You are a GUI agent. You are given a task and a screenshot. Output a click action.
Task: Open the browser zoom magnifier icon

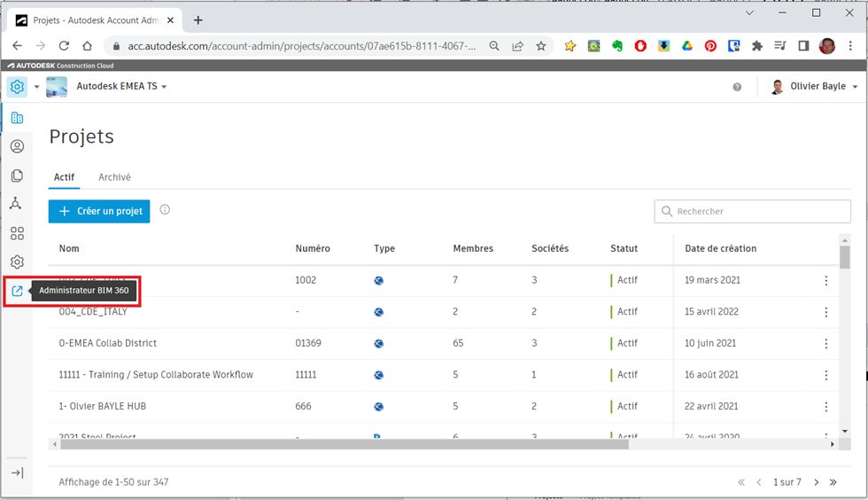[x=494, y=46]
